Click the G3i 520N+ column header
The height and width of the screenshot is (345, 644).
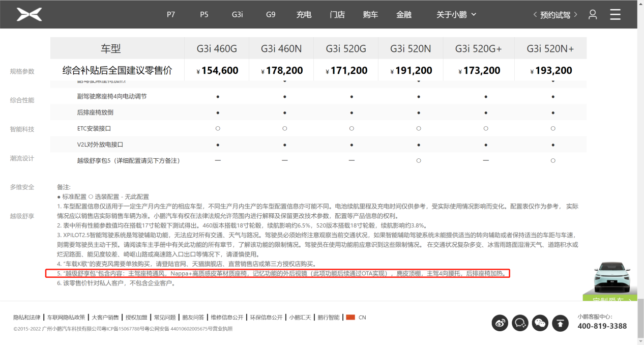coord(550,49)
